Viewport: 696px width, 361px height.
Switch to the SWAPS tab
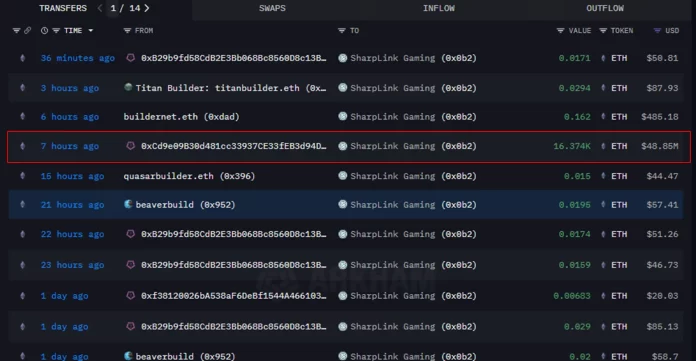272,8
